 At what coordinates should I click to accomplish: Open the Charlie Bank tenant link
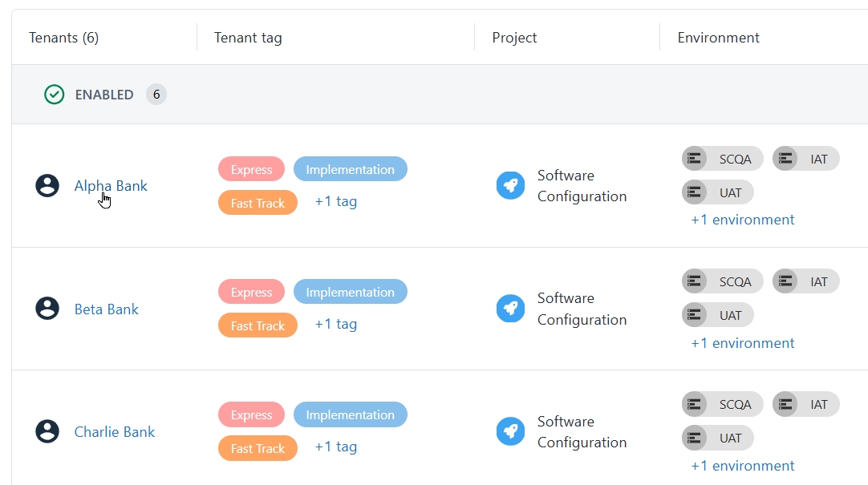tap(115, 432)
